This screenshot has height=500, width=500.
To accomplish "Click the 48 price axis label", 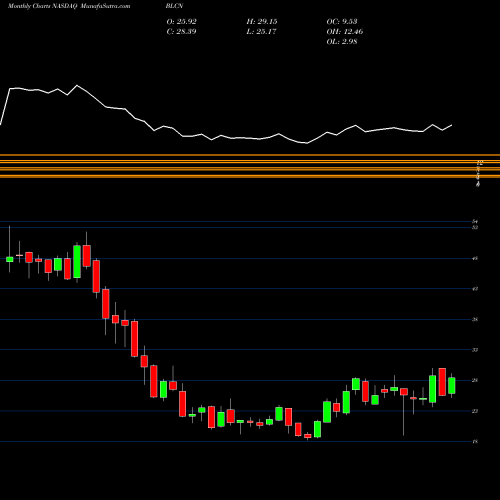I will point(475,258).
